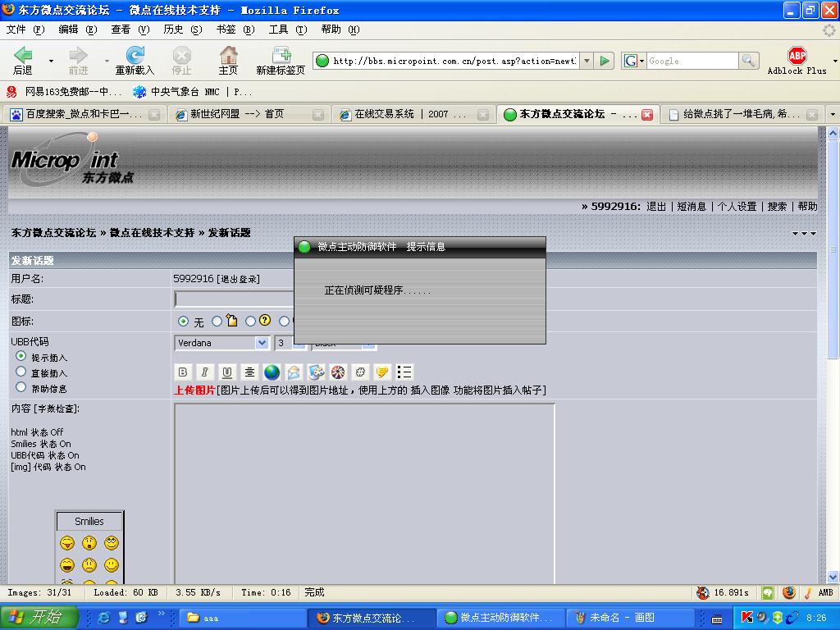The width and height of the screenshot is (840, 630).
Task: Switch to the 未命名 - 画图 taskbar window
Action: (x=630, y=618)
